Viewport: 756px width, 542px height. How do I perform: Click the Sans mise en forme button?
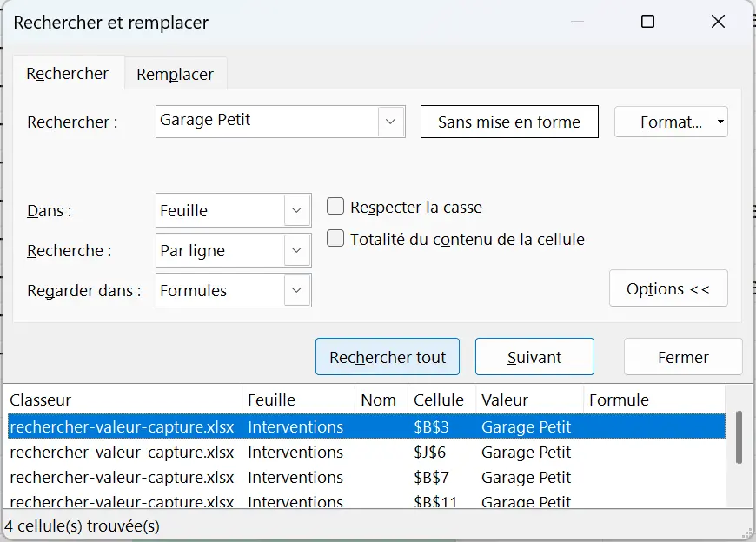pos(509,122)
